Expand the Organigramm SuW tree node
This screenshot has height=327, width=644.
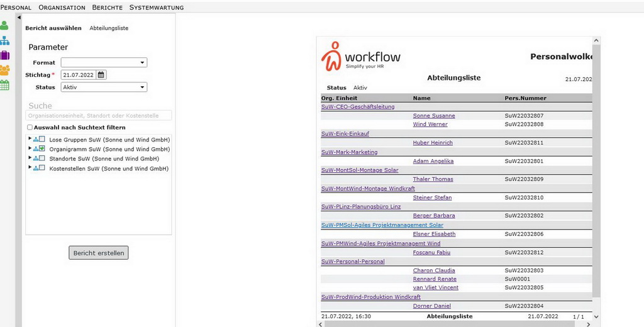tap(30, 148)
